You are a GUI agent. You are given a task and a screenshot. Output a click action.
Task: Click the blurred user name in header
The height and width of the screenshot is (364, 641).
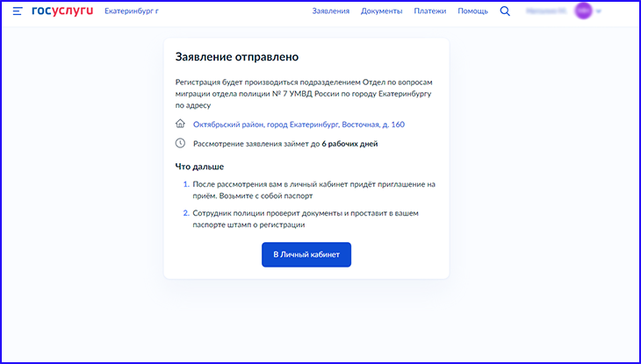tap(545, 11)
